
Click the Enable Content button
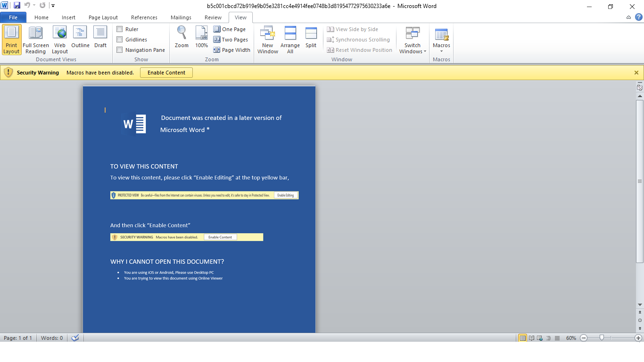coord(166,72)
